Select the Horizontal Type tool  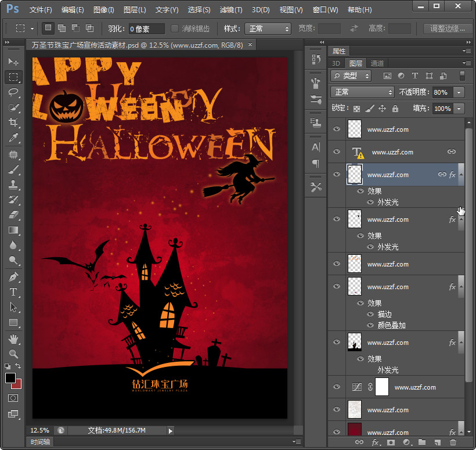13,292
